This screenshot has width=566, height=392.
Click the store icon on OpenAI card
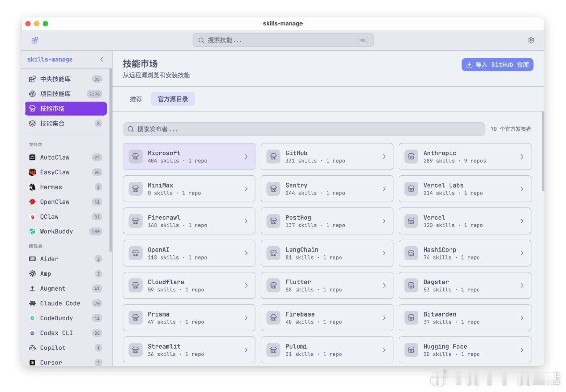tap(136, 253)
